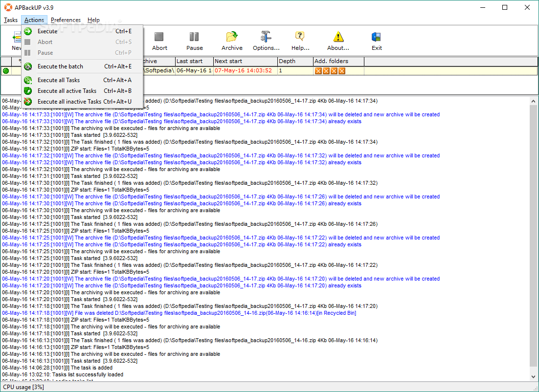Screen dimensions: 539x392
Task: Open the Tasks menu
Action: [11, 20]
